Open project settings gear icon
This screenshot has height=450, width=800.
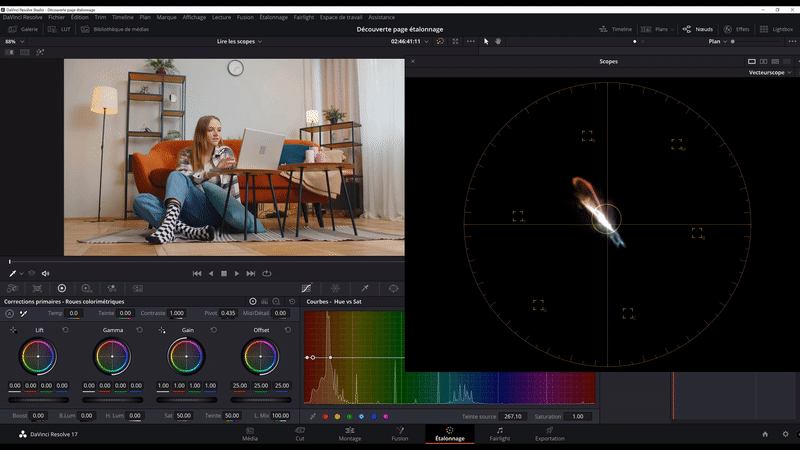pos(785,434)
